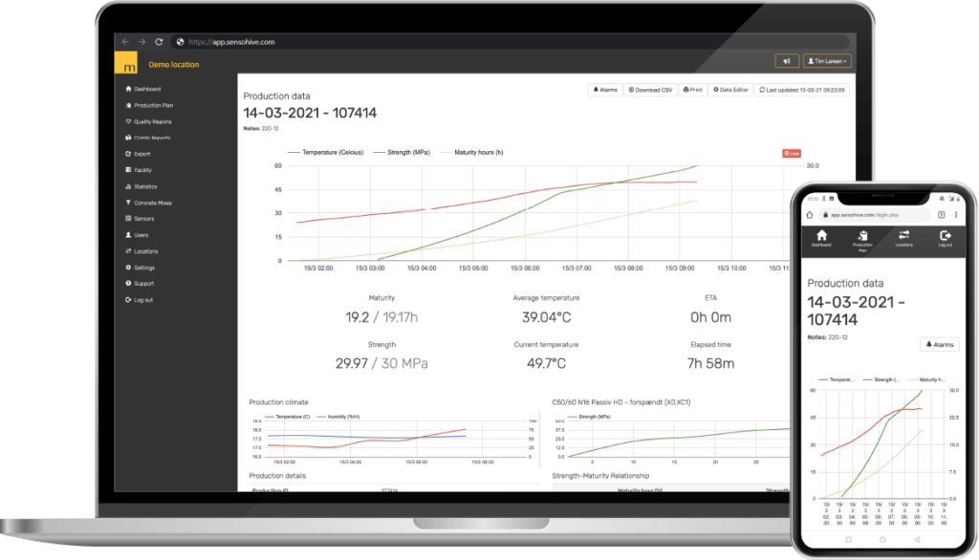
Task: Reload the page with the refresh icon
Action: tap(159, 42)
